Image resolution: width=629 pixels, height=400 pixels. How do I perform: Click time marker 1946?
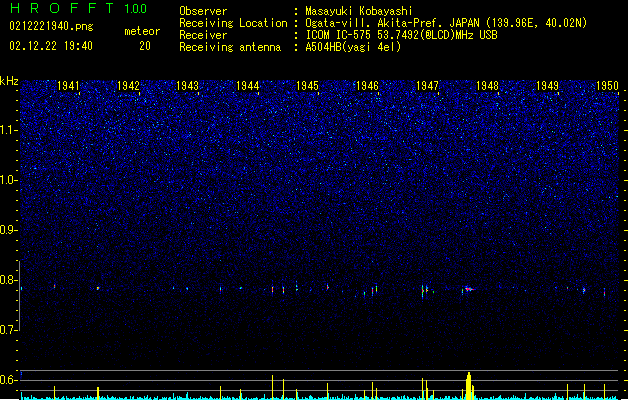[367, 85]
